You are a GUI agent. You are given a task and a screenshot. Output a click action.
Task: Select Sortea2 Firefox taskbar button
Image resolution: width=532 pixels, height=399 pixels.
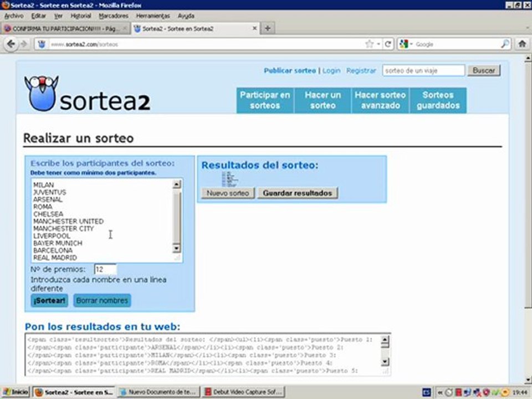[x=74, y=392]
